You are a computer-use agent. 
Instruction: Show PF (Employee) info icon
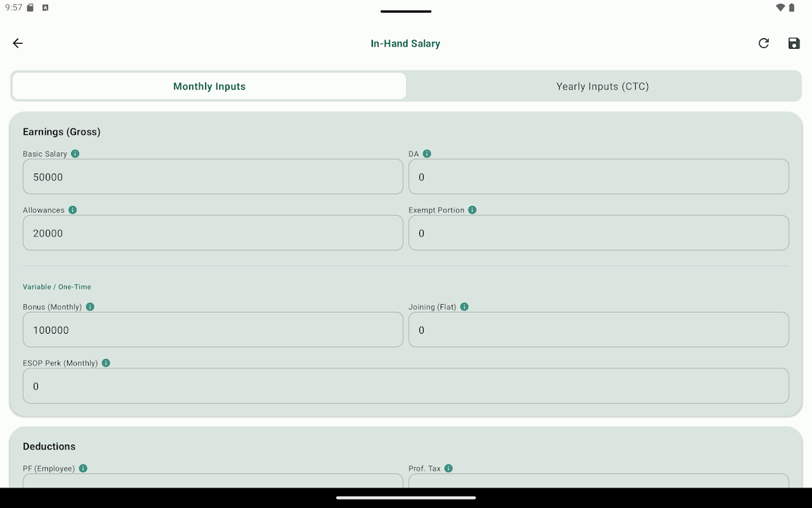(x=83, y=468)
